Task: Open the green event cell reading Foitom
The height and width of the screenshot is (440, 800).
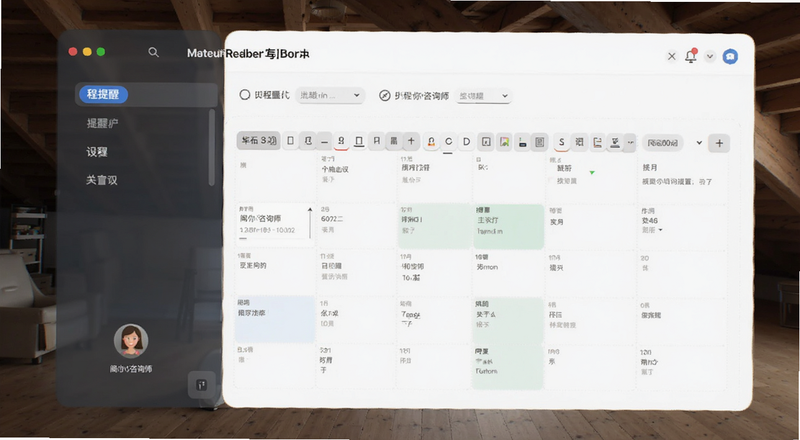Action: click(509, 366)
